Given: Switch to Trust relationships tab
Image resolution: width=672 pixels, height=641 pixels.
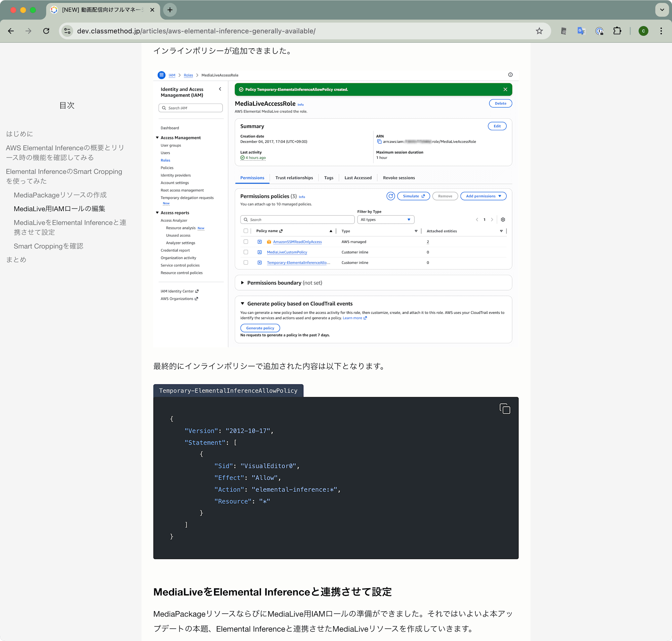Looking at the screenshot, I should click(294, 178).
